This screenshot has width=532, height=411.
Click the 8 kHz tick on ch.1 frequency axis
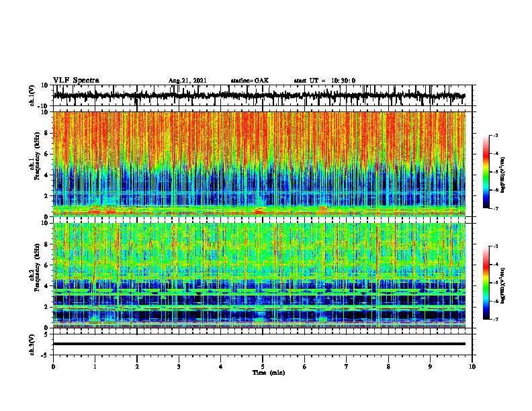[46, 133]
